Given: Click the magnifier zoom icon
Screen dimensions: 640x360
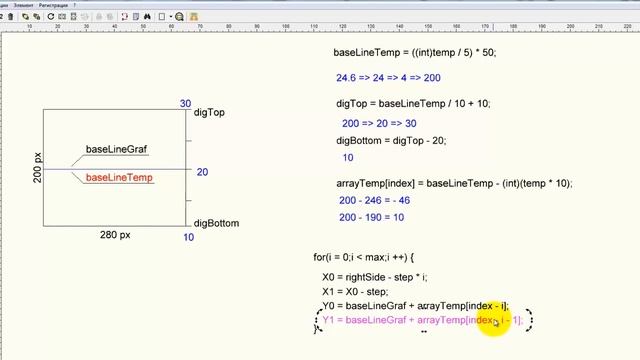Looking at the screenshot, I should point(179,17).
